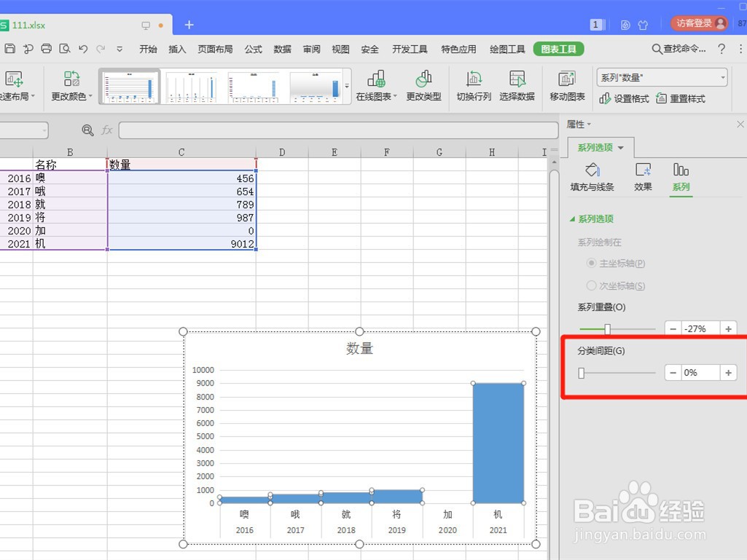Collapse the 系列选项 section triangle
Image resolution: width=747 pixels, height=560 pixels.
(572, 219)
